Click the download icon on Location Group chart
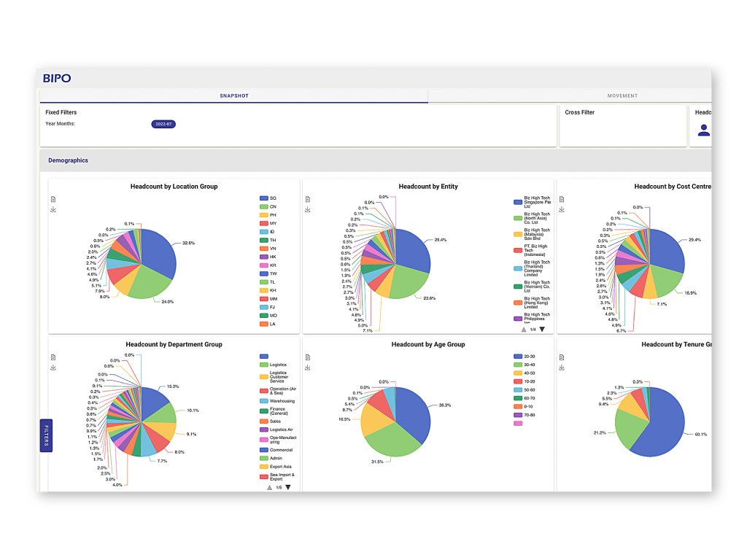Screen dimensions: 747x560 tap(53, 209)
